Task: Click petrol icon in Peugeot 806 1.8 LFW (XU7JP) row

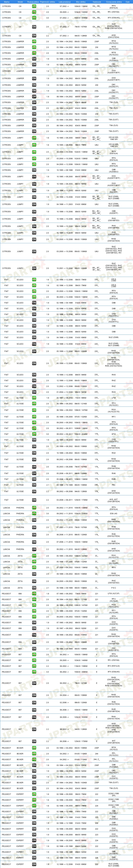Action: click(34, 594)
